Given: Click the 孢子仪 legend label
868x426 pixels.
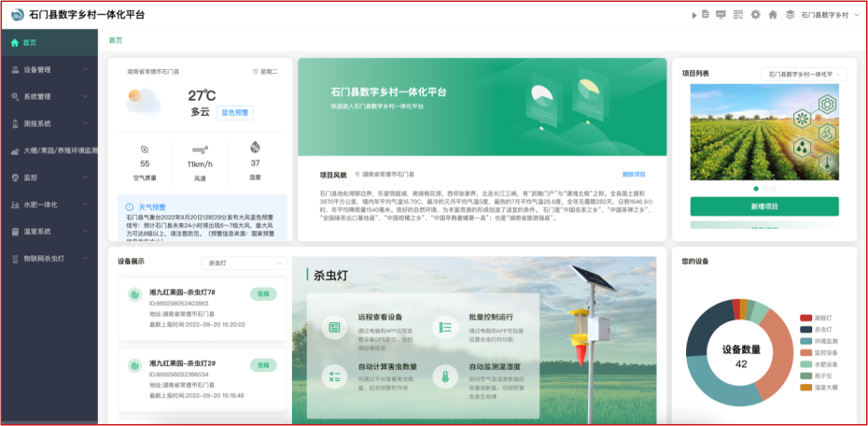Looking at the screenshot, I should point(823,376).
